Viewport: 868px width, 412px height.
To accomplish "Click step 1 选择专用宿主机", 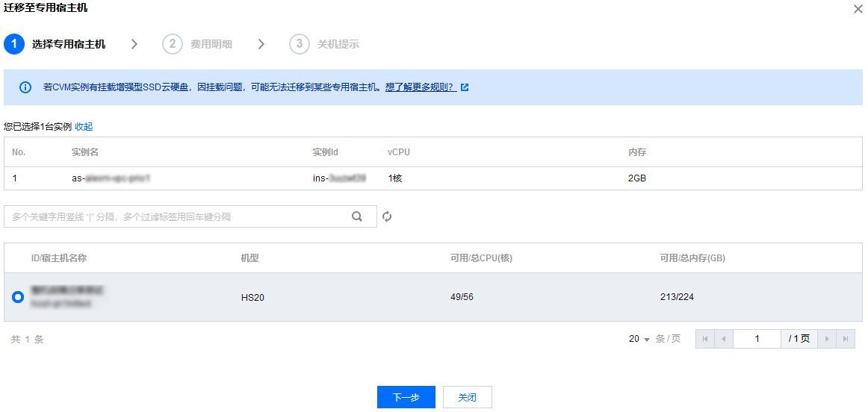I will (55, 44).
